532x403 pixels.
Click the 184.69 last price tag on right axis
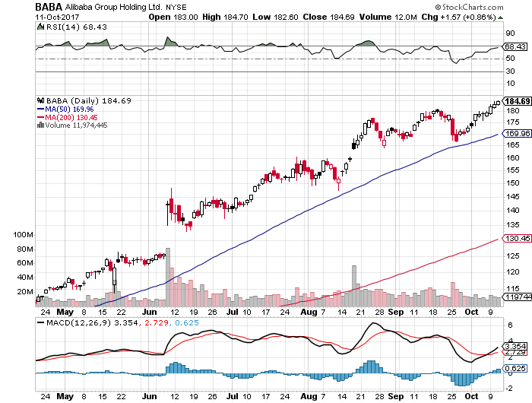pos(517,101)
